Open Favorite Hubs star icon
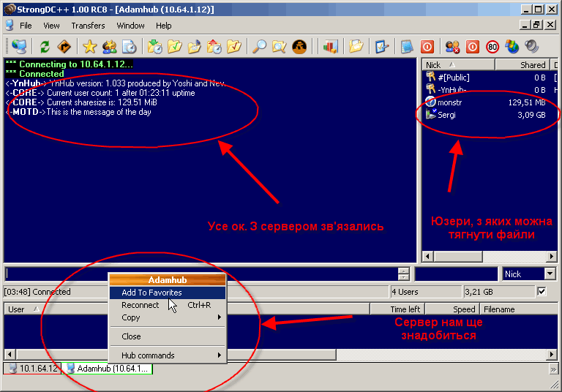562x392 pixels. [89, 47]
